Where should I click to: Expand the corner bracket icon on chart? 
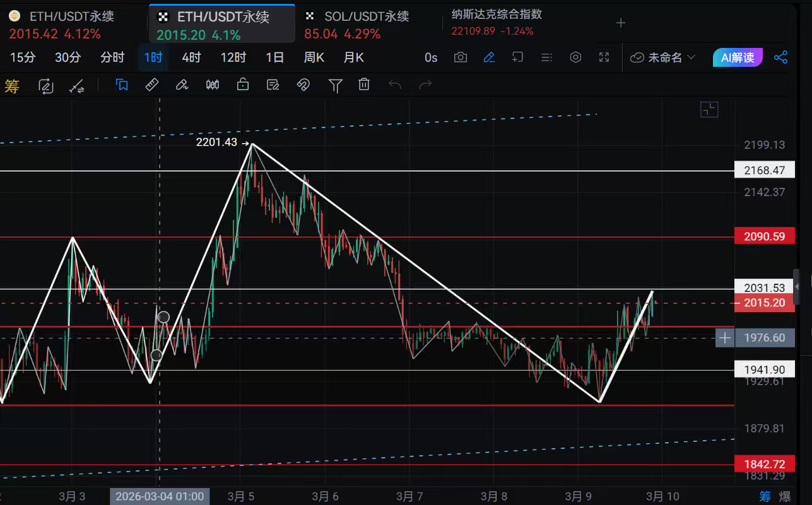click(709, 110)
